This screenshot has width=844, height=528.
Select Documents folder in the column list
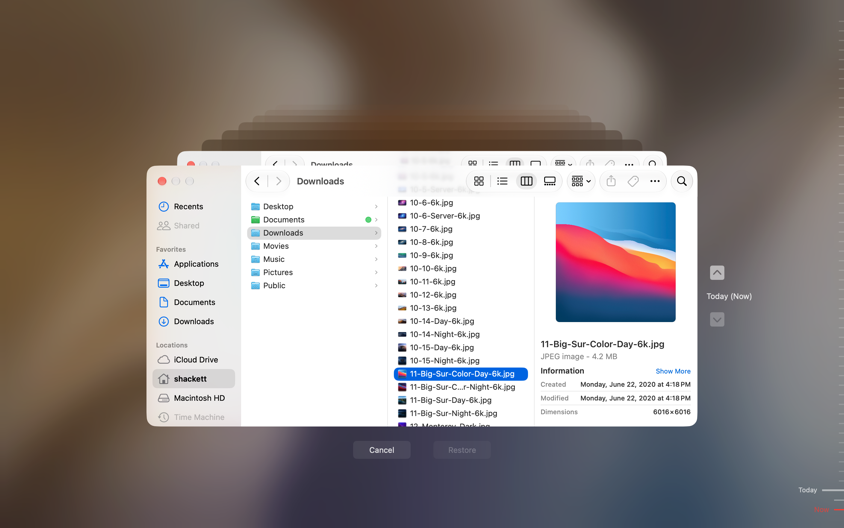(x=314, y=220)
